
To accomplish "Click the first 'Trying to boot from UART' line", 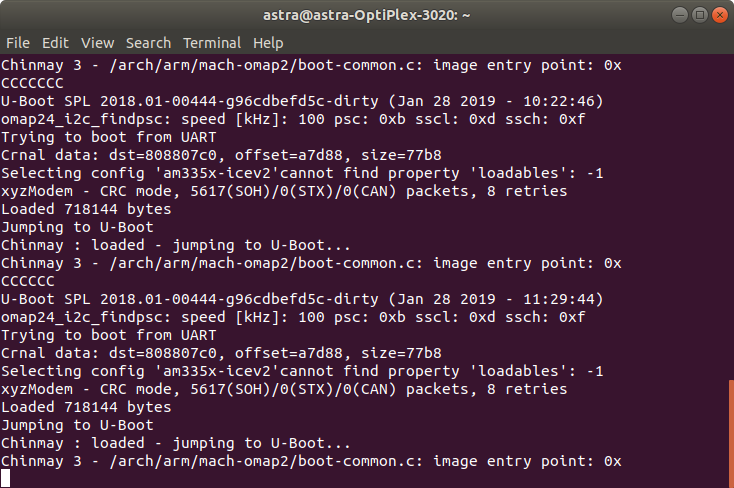I will [x=109, y=137].
